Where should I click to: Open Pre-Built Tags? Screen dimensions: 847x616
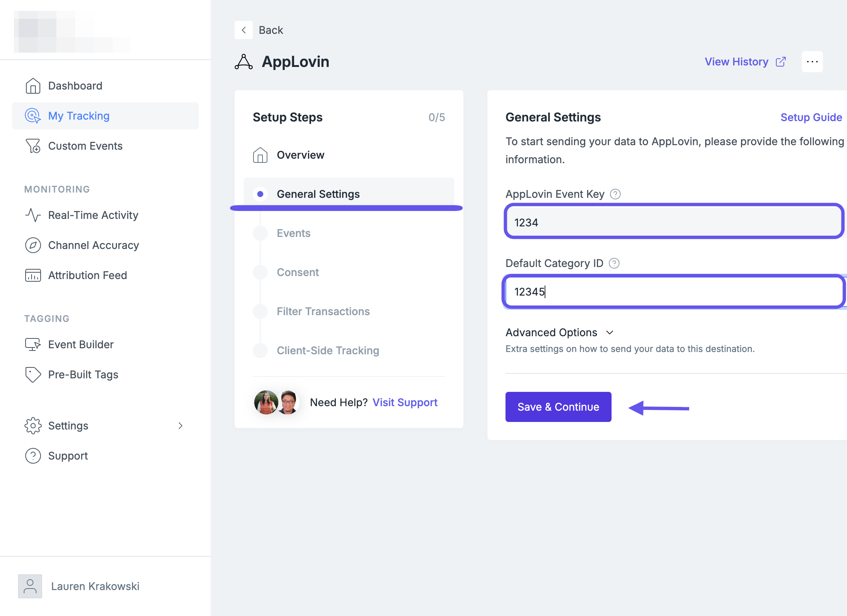(105, 375)
